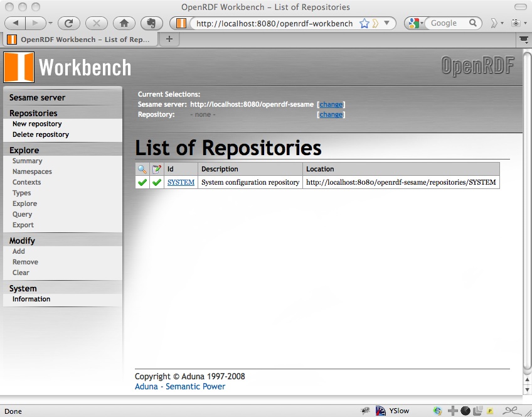Image resolution: width=532 pixels, height=417 pixels.
Task: Click the Evernote elephant toolbar button
Action: (x=152, y=23)
